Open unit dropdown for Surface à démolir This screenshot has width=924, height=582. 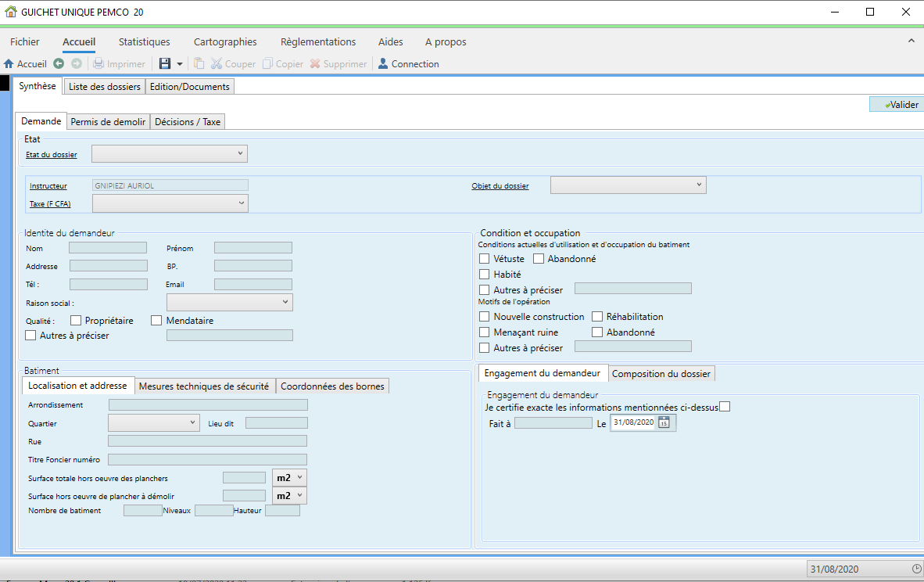coord(289,495)
